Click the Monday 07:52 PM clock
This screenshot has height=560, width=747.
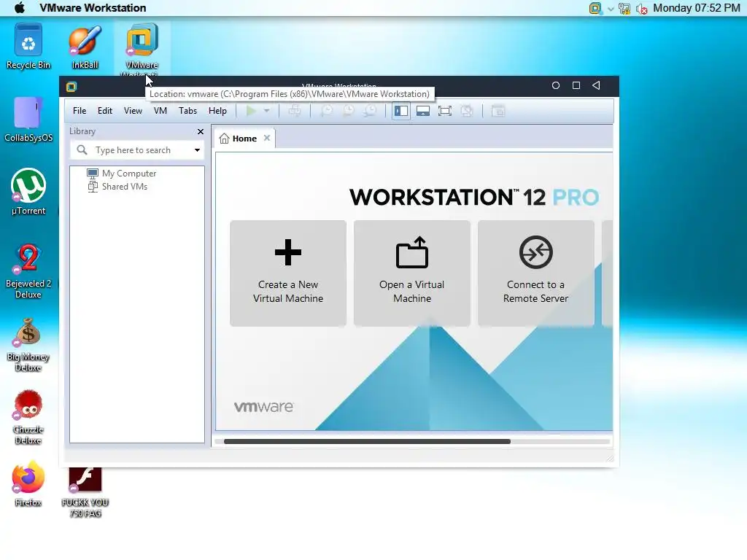click(x=696, y=7)
